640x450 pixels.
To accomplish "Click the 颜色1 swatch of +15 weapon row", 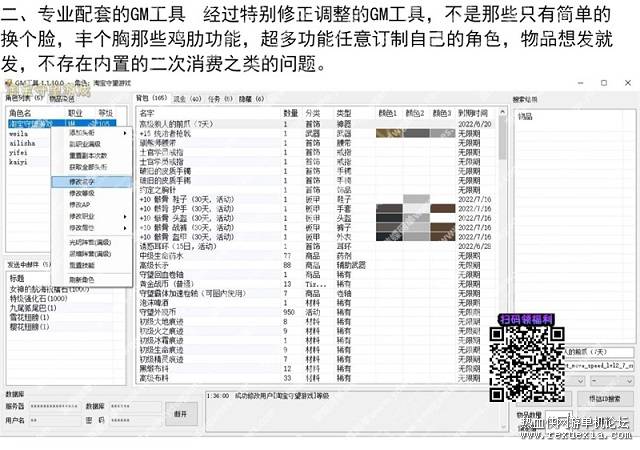I will click(389, 133).
